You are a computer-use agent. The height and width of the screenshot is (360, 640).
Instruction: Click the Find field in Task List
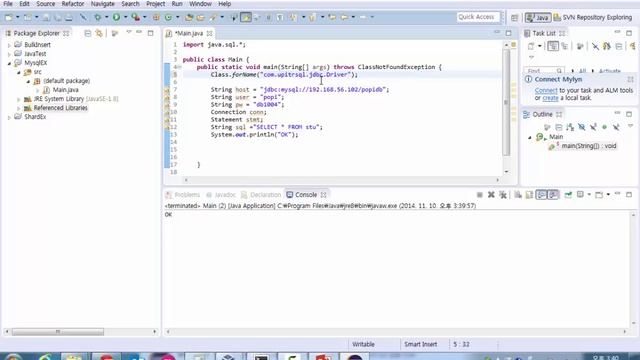(x=544, y=71)
